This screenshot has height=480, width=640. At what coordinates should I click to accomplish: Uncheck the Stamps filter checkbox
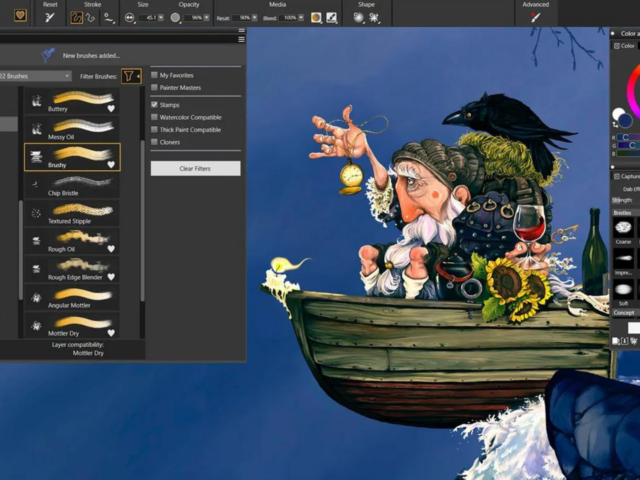click(x=154, y=103)
